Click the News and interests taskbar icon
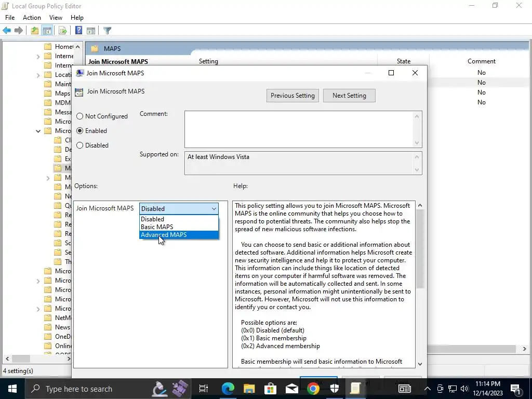 click(404, 389)
